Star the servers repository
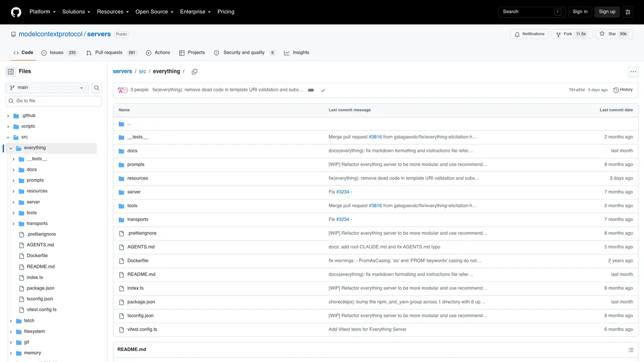This screenshot has height=362, width=644. click(615, 34)
